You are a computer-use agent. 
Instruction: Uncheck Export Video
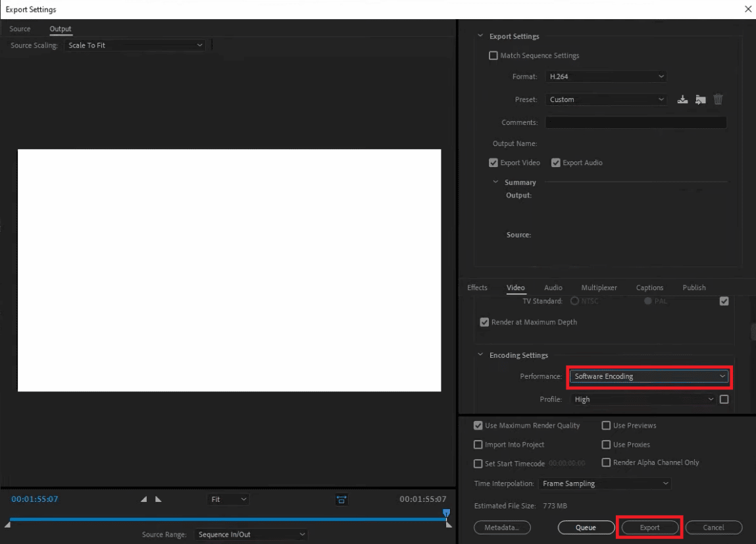493,163
